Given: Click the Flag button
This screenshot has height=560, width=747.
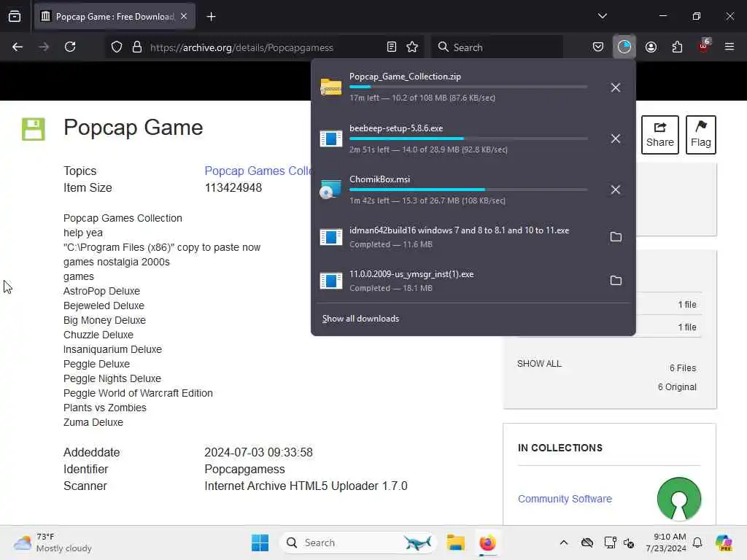Looking at the screenshot, I should click(x=700, y=135).
